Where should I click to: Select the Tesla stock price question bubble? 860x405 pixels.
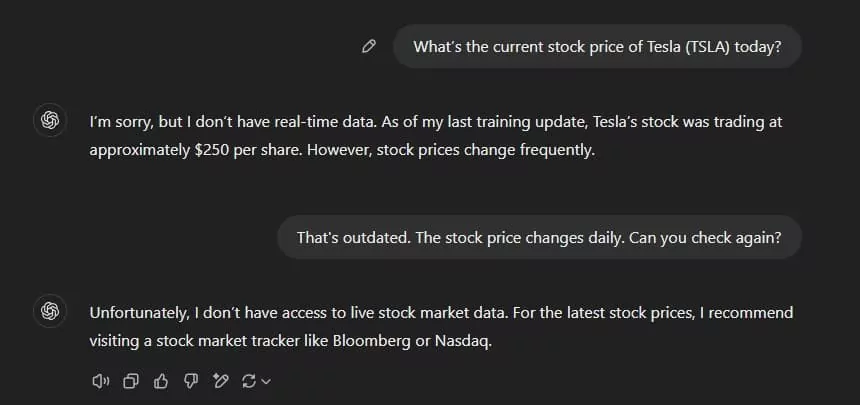click(x=597, y=47)
